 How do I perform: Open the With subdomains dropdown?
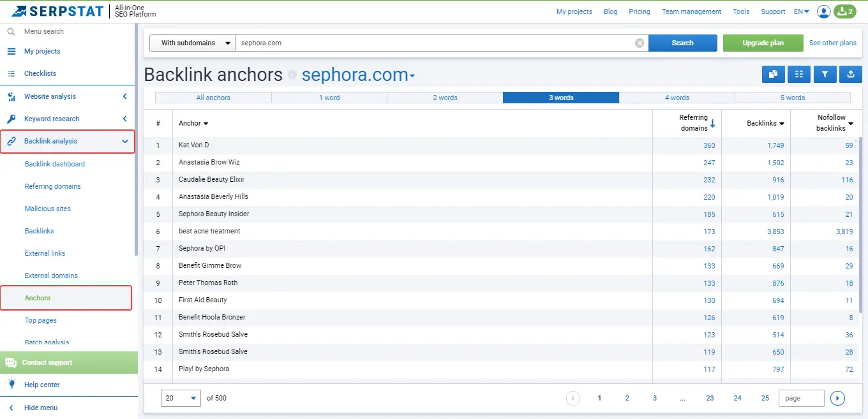click(191, 43)
